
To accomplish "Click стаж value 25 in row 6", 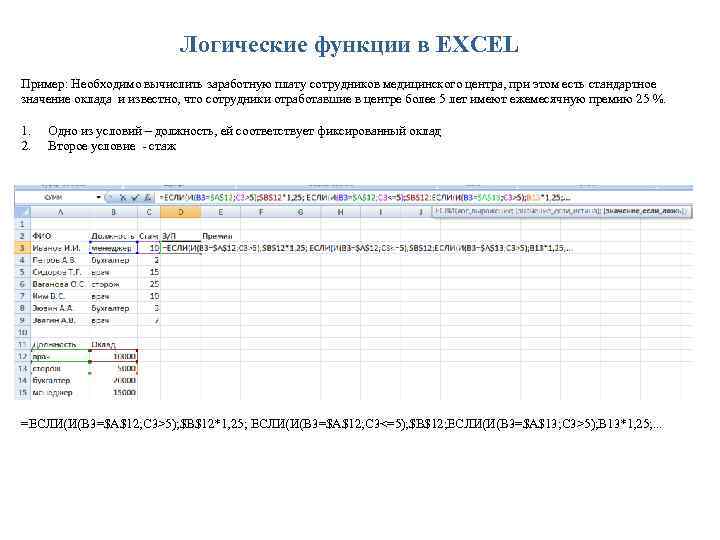I will point(149,284).
